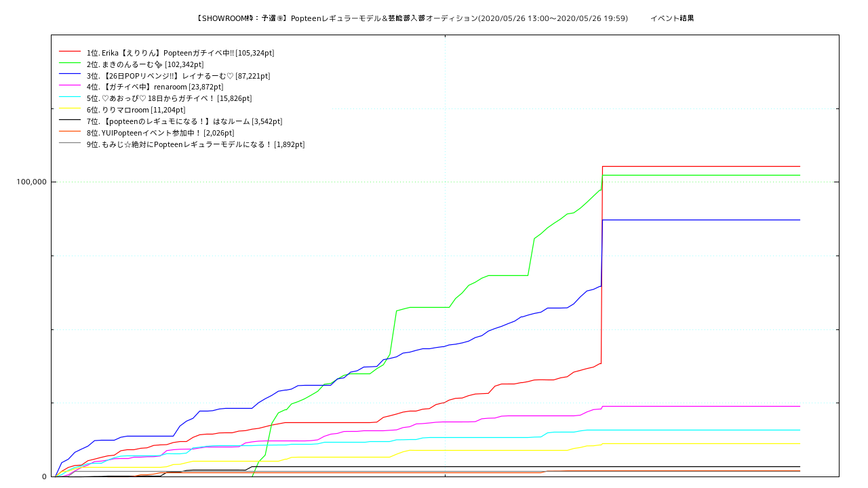The height and width of the screenshot is (488, 868).
Task: Select legend entry 3位 レイナるーむ
Action: click(178, 76)
